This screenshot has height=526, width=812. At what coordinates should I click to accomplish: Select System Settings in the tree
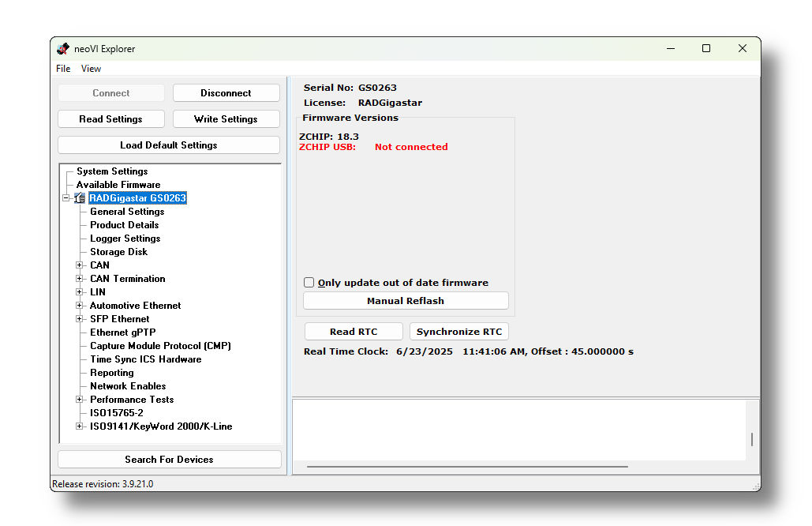[x=112, y=171]
